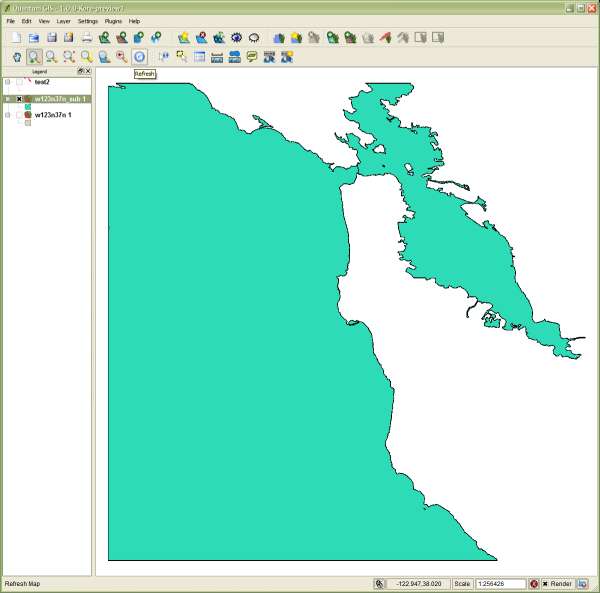Viewport: 600px width, 593px height.
Task: Open the Settings menu
Action: pos(88,21)
